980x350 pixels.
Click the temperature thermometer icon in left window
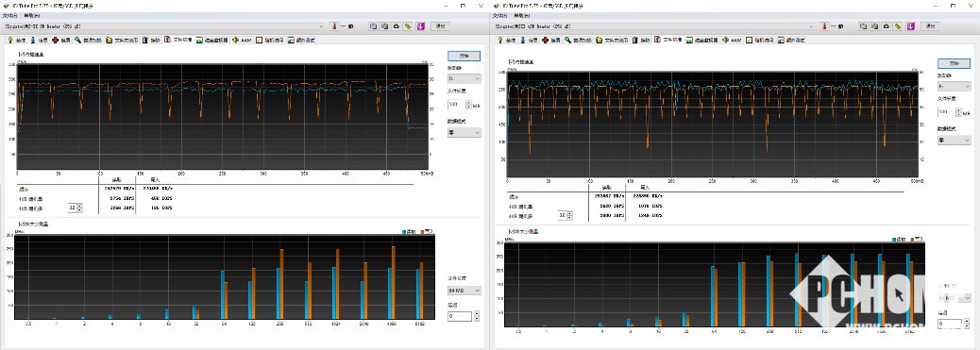[334, 26]
